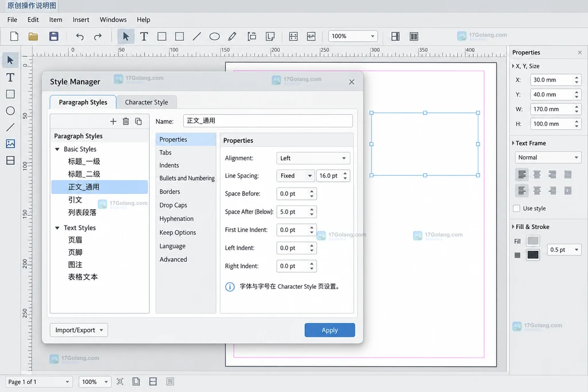The height and width of the screenshot is (392, 588).
Task: Select the 页眉 text style
Action: point(75,240)
